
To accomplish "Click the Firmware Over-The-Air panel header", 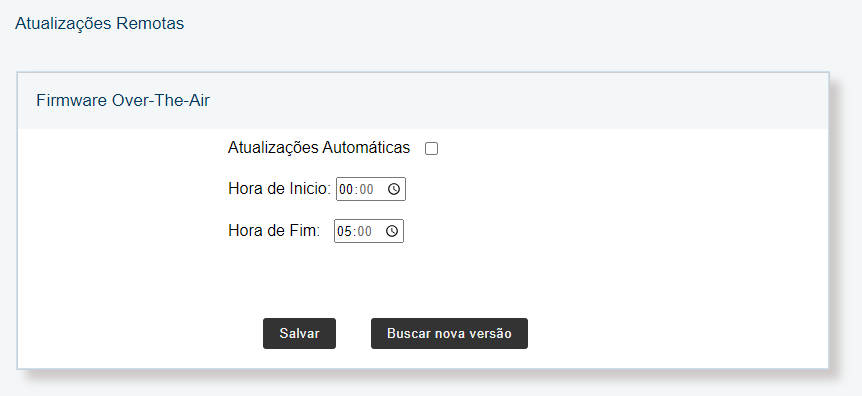I will click(x=423, y=101).
